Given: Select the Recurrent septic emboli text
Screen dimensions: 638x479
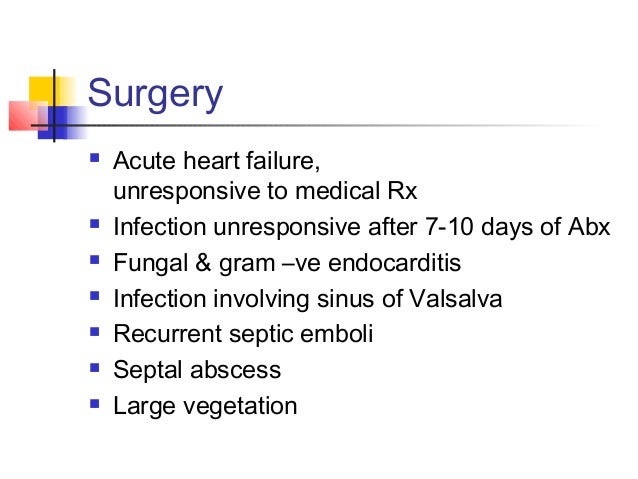Looking at the screenshot, I should pyautogui.click(x=243, y=335).
